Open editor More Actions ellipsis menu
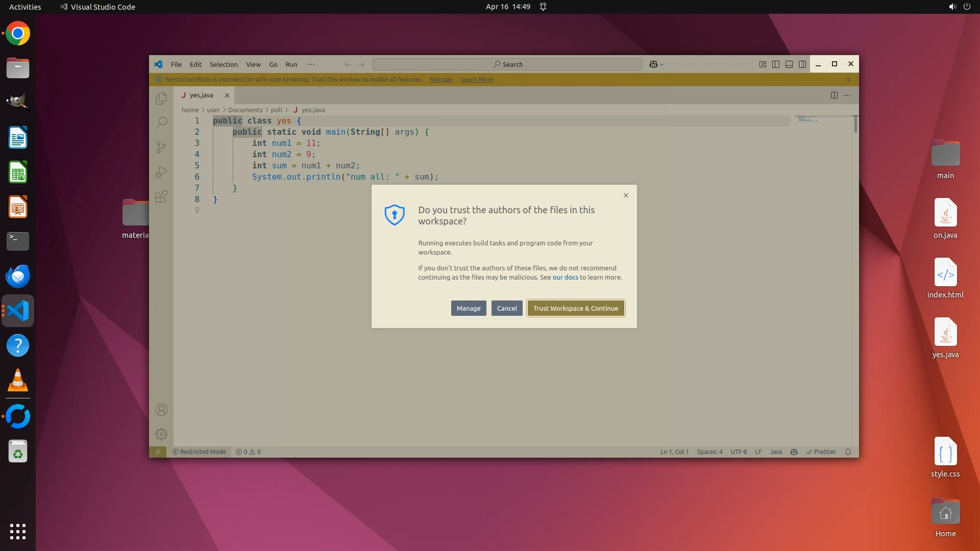The image size is (980, 551). tap(847, 95)
